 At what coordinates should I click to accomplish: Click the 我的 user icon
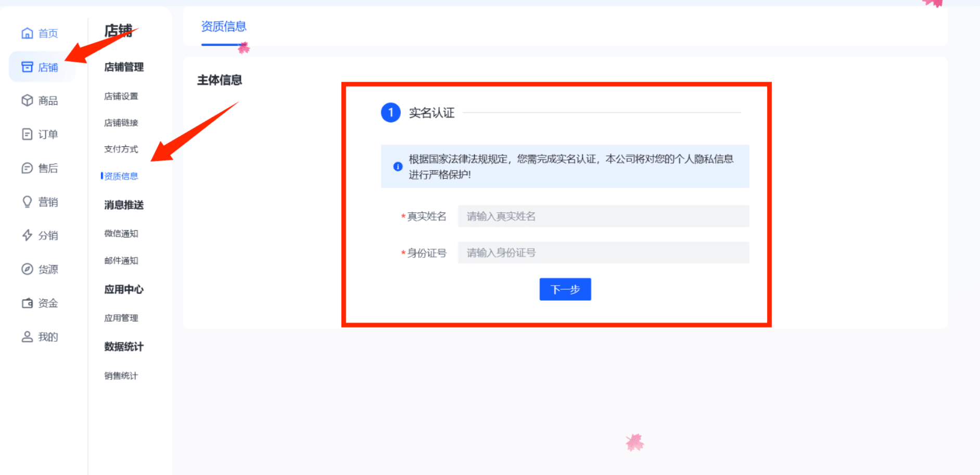click(x=27, y=337)
